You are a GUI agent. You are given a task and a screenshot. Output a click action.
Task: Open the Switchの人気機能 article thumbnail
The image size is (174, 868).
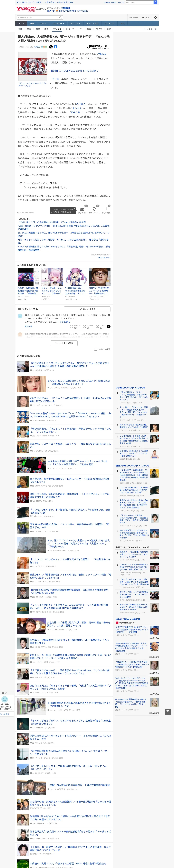pos(31,465)
